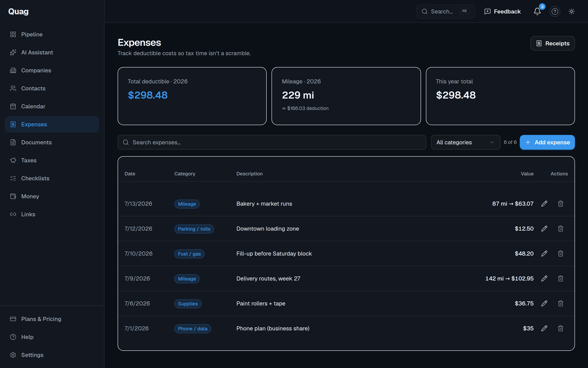Open Documents in the sidebar
Image resolution: width=588 pixels, height=368 pixels.
(x=52, y=142)
